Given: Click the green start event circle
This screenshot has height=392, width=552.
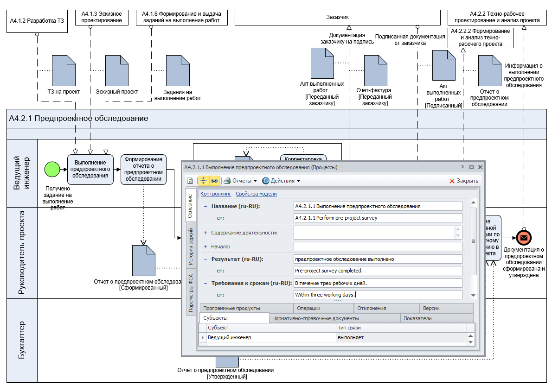Looking at the screenshot, I should (52, 170).
